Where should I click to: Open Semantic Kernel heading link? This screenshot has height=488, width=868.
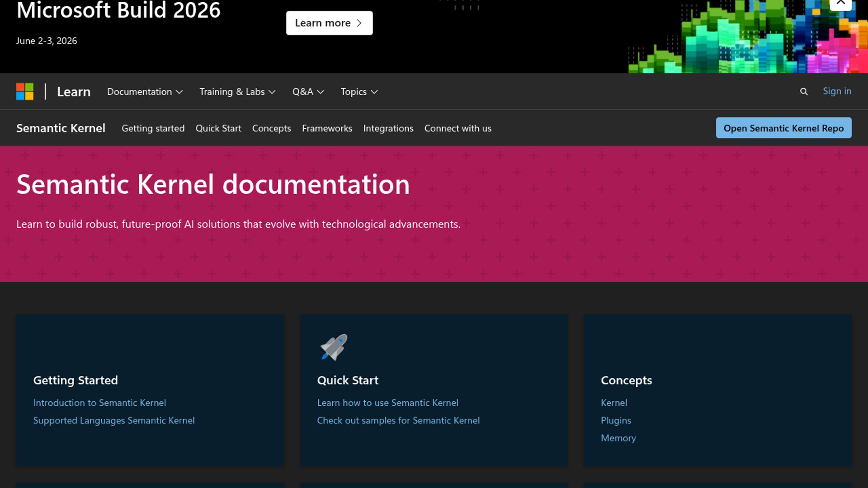click(x=61, y=128)
